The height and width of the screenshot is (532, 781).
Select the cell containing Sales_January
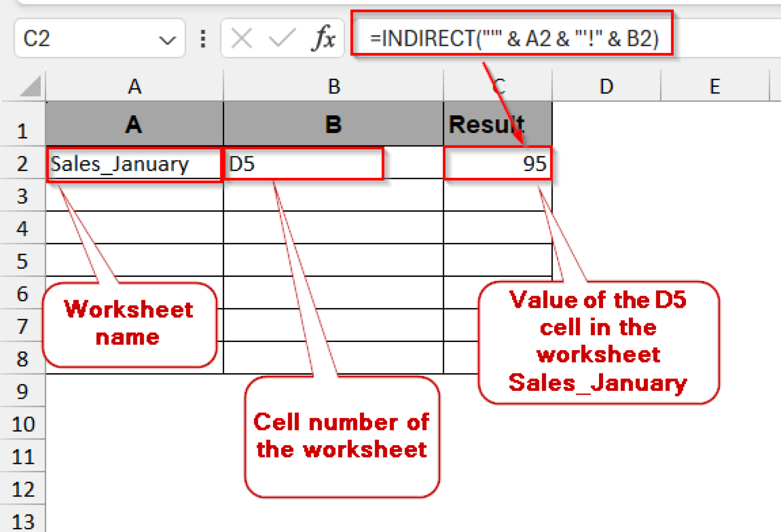pyautogui.click(x=134, y=164)
